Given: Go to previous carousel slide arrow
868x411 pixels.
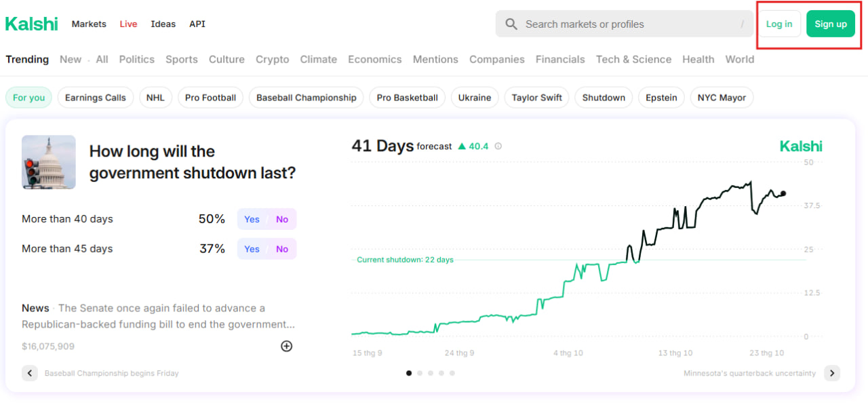Looking at the screenshot, I should [x=30, y=373].
